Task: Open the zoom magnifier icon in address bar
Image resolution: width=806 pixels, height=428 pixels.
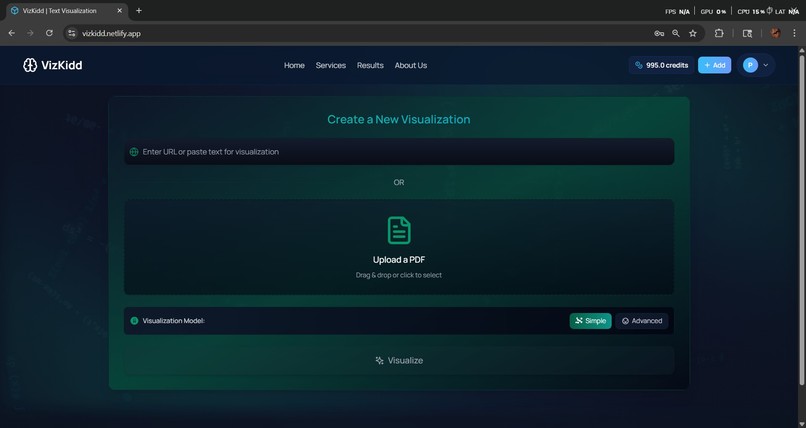Action: click(676, 33)
